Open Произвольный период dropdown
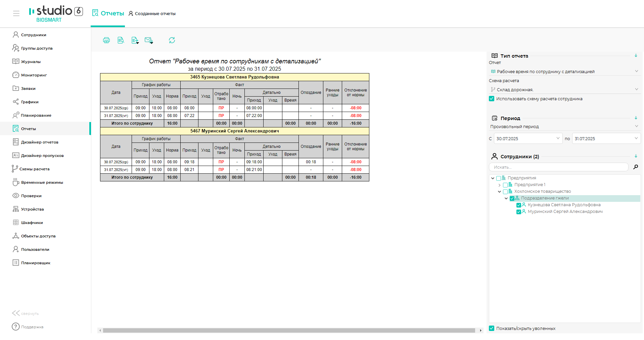The height and width of the screenshot is (340, 644). coord(565,126)
